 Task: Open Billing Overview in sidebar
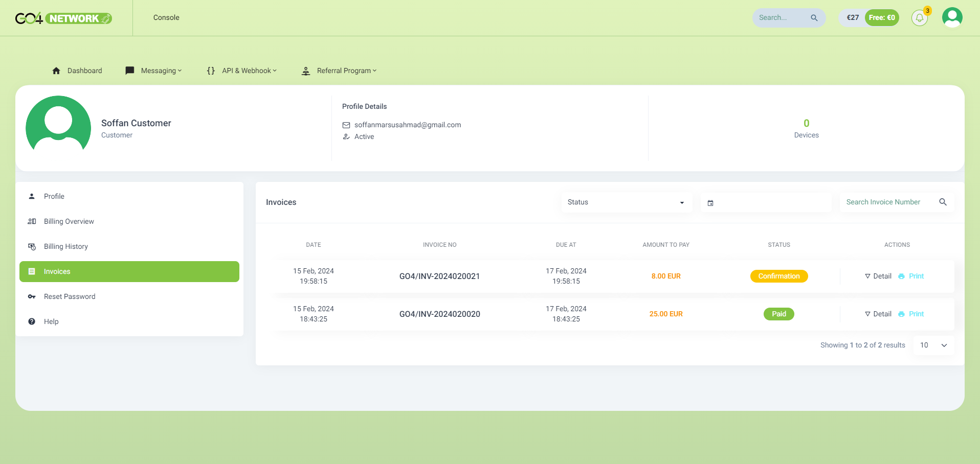129,221
